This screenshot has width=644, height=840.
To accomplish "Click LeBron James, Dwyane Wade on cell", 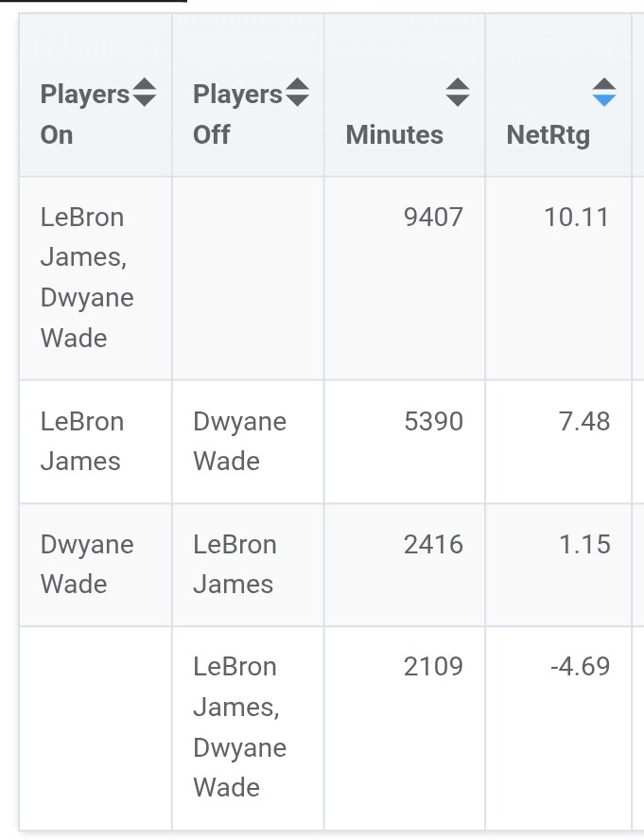I will [87, 277].
